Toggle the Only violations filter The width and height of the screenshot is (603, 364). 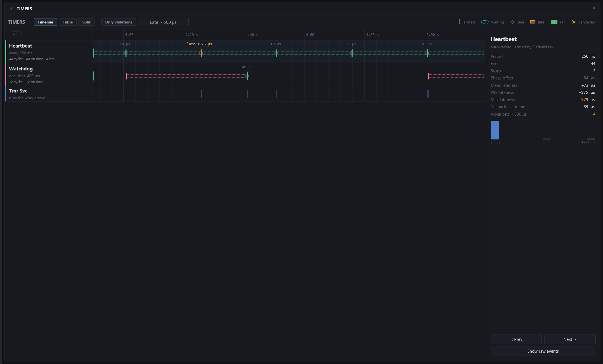119,22
